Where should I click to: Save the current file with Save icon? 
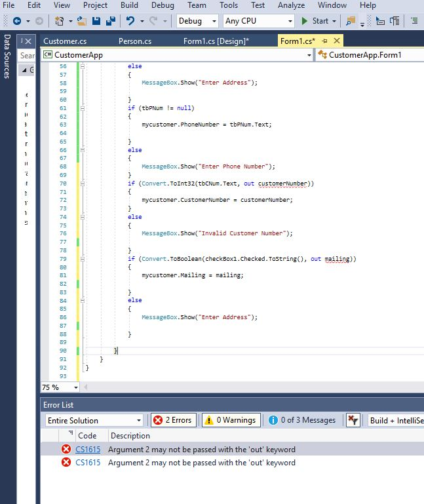pos(96,21)
